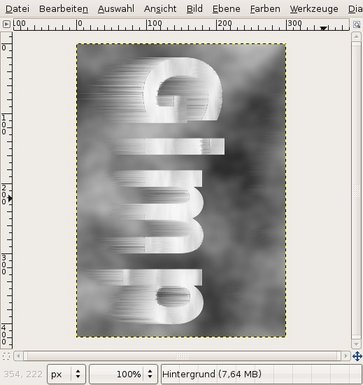Click the horizontal scrollbar track
Screen dimensions: 363x385
(x=182, y=356)
